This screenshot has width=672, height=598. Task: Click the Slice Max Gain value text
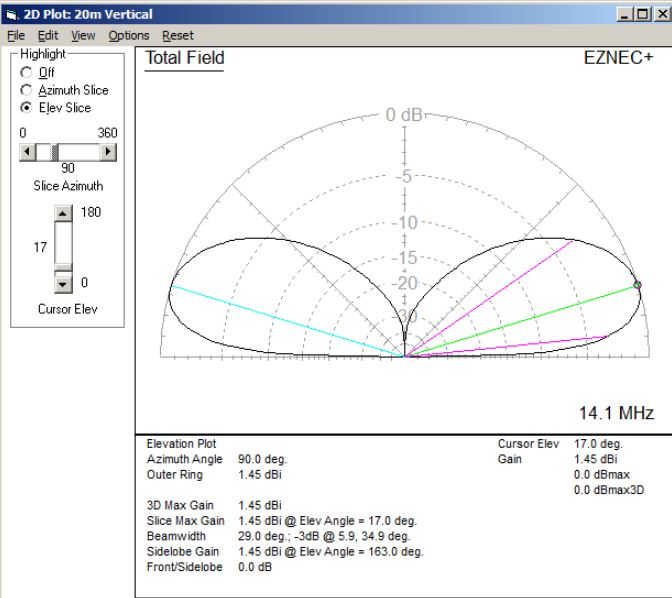327,521
